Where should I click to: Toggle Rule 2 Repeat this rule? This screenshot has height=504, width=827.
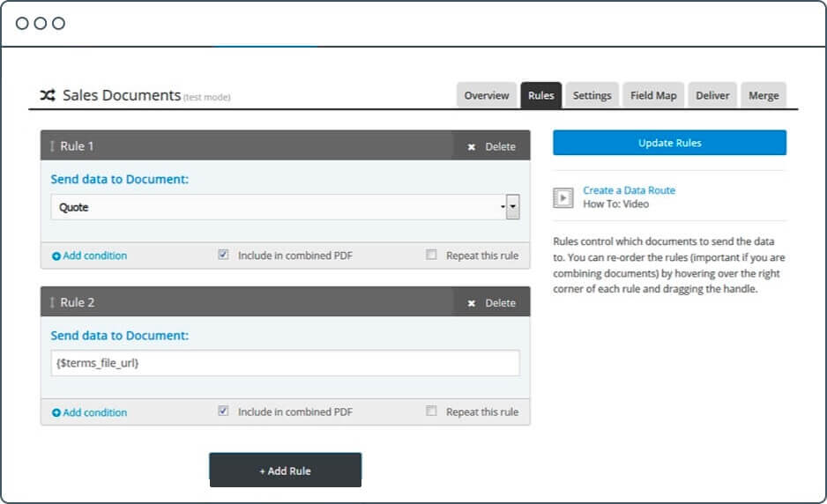(x=431, y=411)
